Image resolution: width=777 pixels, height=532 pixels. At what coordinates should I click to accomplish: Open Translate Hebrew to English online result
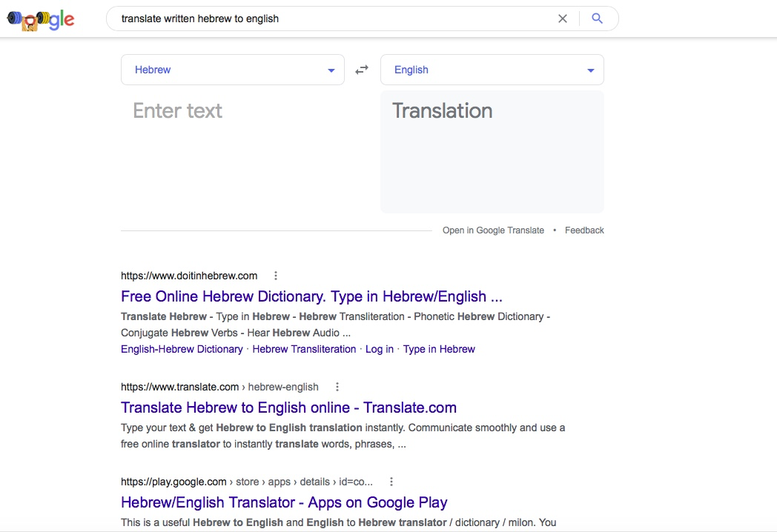tap(288, 408)
